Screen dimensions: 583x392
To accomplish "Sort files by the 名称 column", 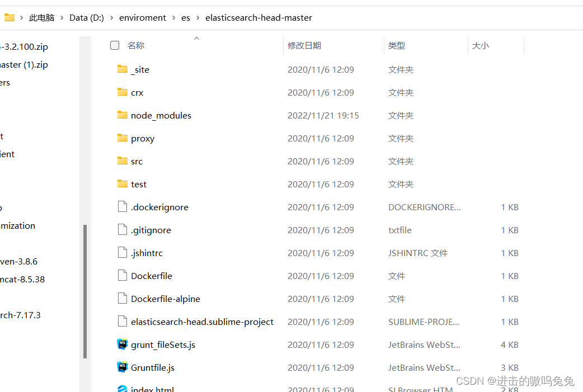I will coord(136,46).
